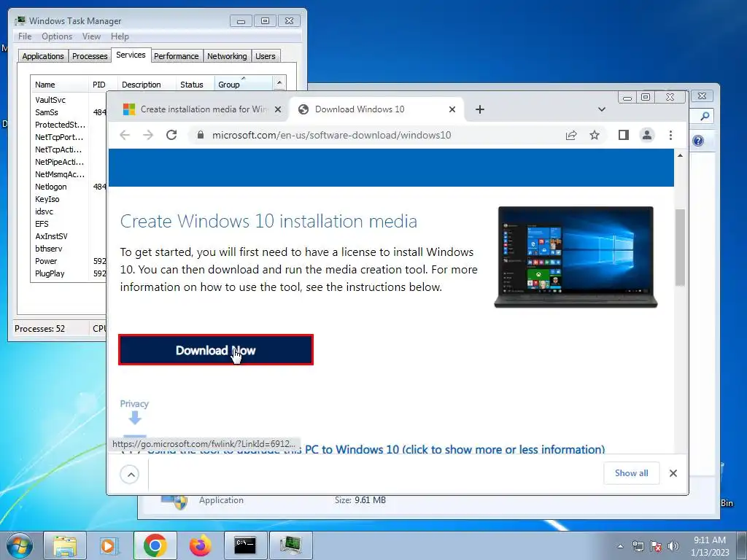This screenshot has height=560, width=747.
Task: Close the Download Windows 10 tab
Action: [452, 109]
